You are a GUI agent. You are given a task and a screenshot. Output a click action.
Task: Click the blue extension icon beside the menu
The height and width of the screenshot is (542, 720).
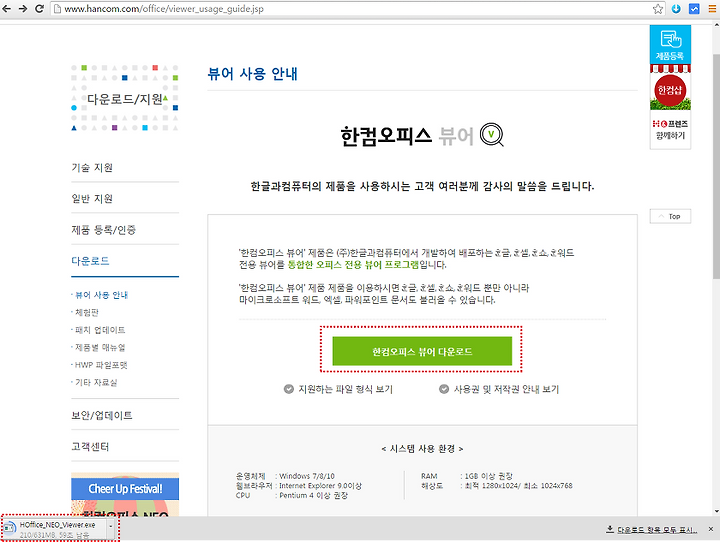pyautogui.click(x=694, y=9)
